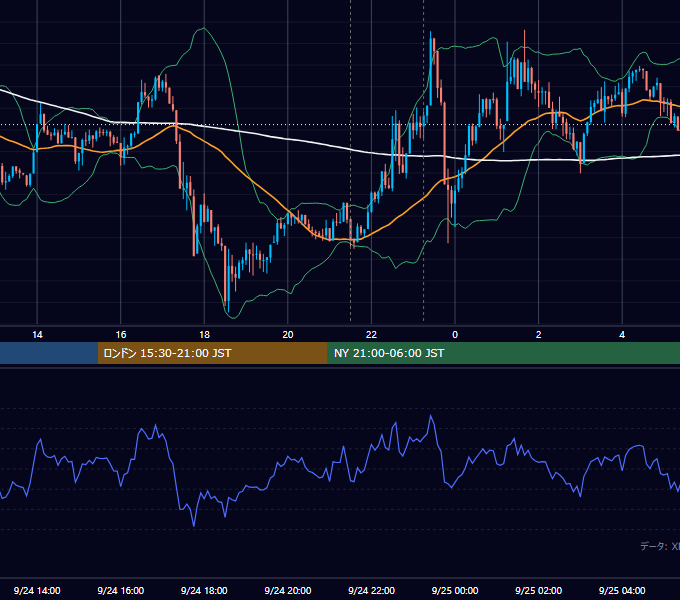Click the 9/24 14:00 date label
Screen dimensions: 680x600
pos(37,590)
